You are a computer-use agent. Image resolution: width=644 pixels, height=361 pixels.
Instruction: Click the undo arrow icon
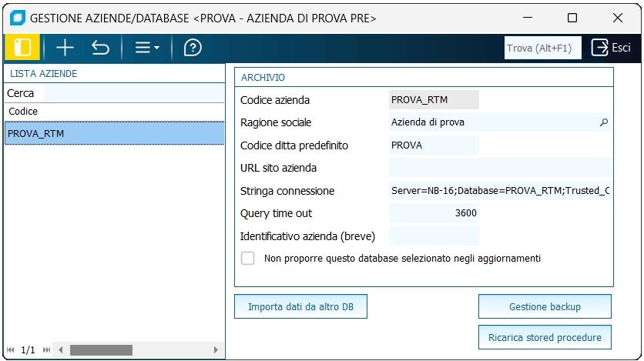(100, 48)
